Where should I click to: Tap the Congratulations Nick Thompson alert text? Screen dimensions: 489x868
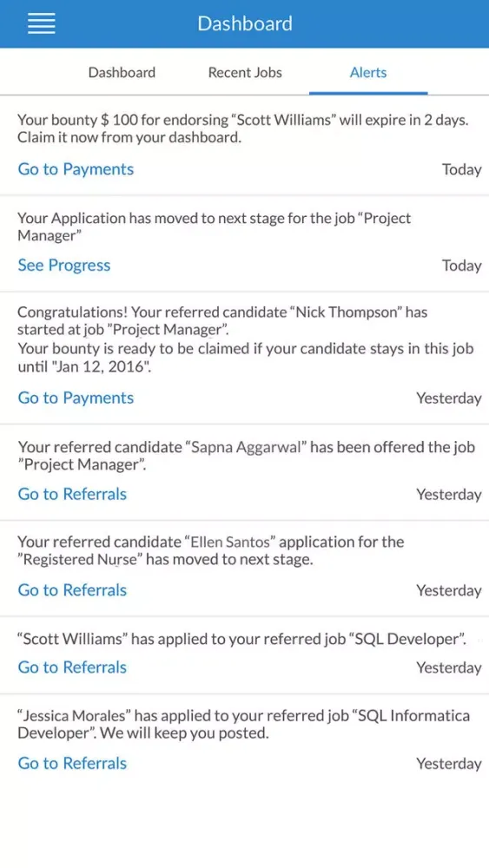pyautogui.click(x=245, y=339)
